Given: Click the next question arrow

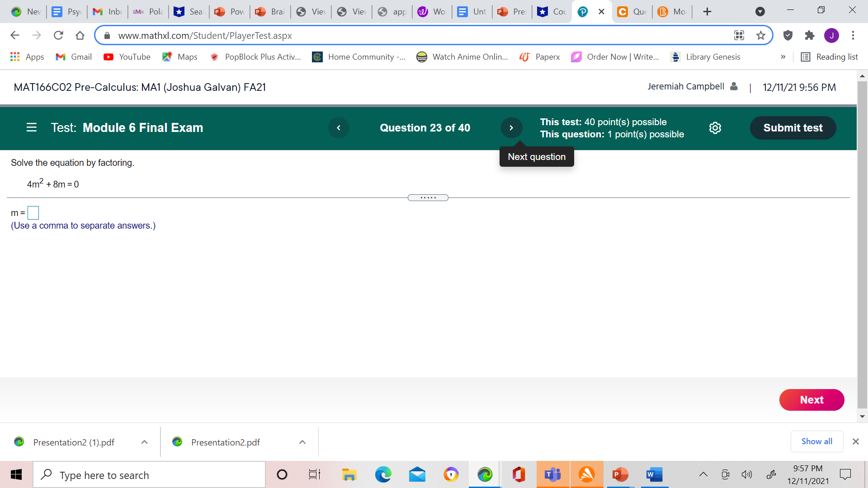Looking at the screenshot, I should click(x=511, y=127).
